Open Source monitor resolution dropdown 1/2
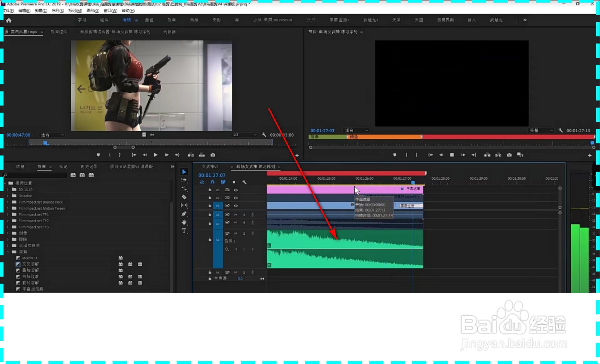The height and width of the screenshot is (364, 600). pyautogui.click(x=245, y=135)
